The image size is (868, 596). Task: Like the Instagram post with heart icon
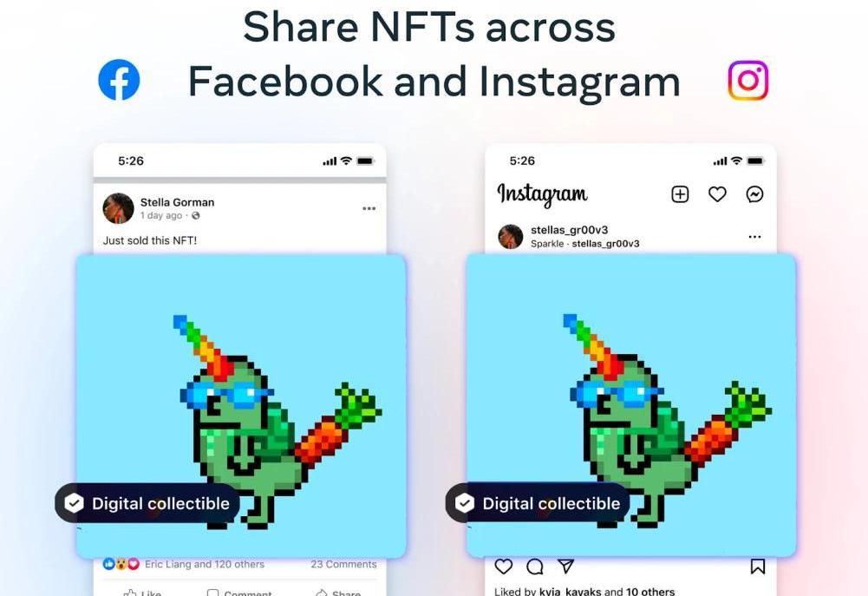[503, 567]
